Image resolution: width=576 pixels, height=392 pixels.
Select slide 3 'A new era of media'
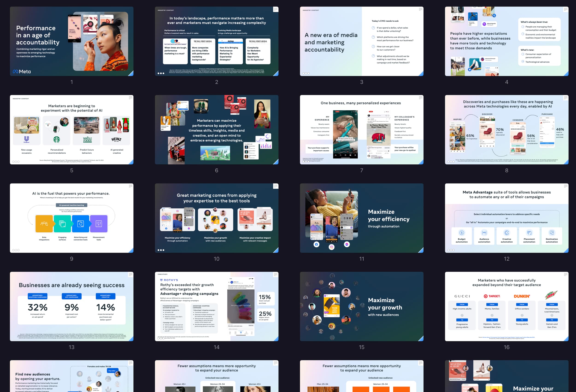[x=361, y=41]
